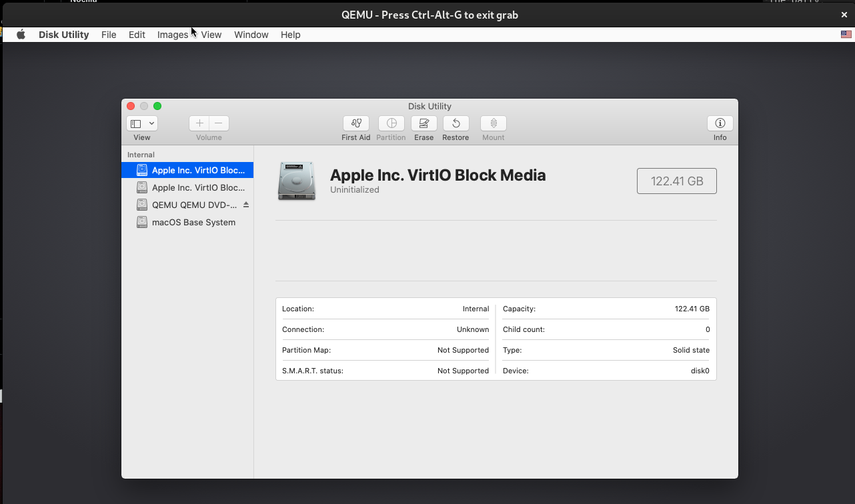Click the green zoom button of Disk Utility
The height and width of the screenshot is (504, 855).
tap(157, 106)
